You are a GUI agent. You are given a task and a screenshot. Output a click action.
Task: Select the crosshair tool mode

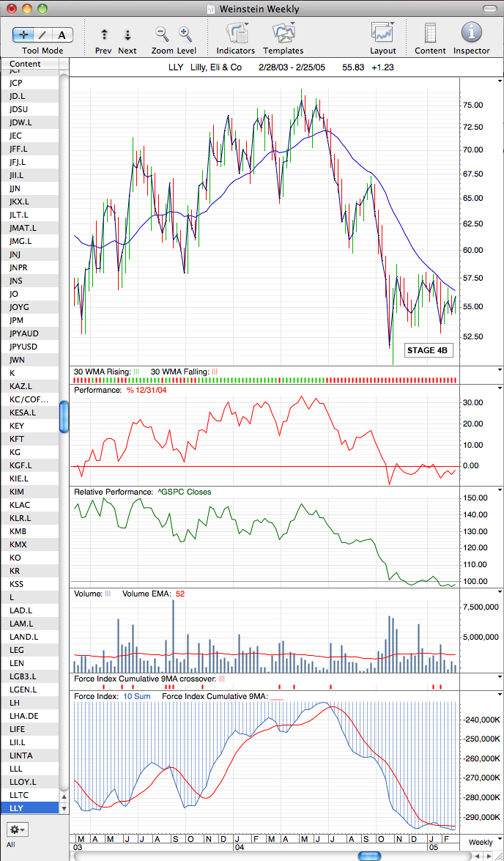[x=23, y=34]
